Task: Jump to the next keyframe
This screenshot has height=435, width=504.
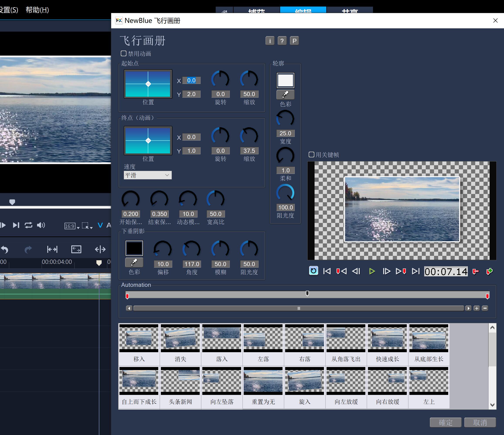Action: pos(401,271)
